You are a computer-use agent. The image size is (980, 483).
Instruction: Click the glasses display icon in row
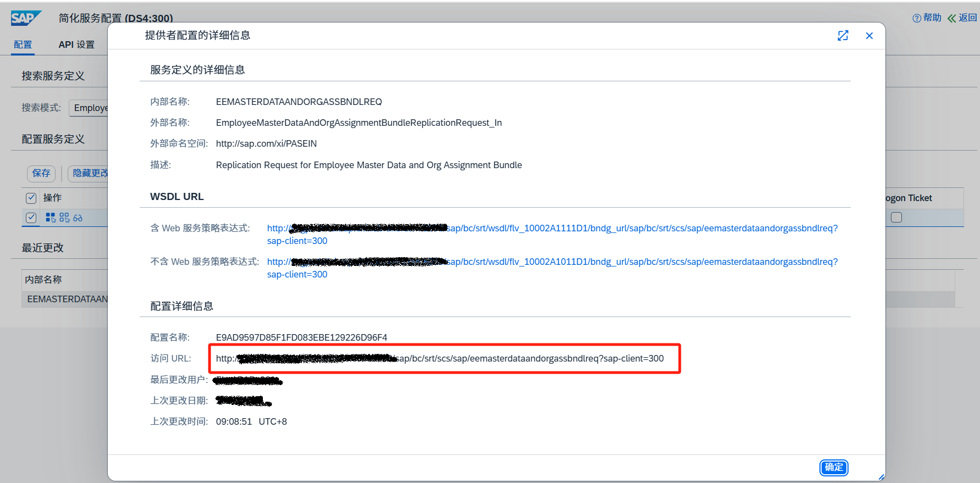coord(78,218)
